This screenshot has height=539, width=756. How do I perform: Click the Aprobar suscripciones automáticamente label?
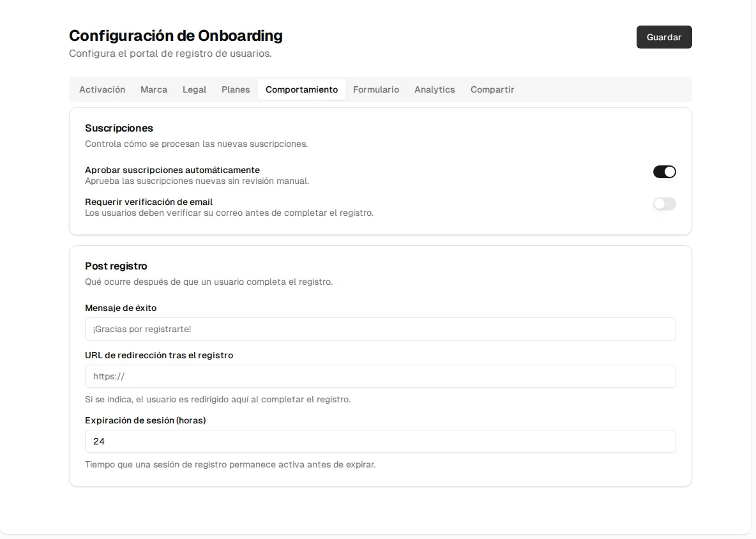pos(172,170)
